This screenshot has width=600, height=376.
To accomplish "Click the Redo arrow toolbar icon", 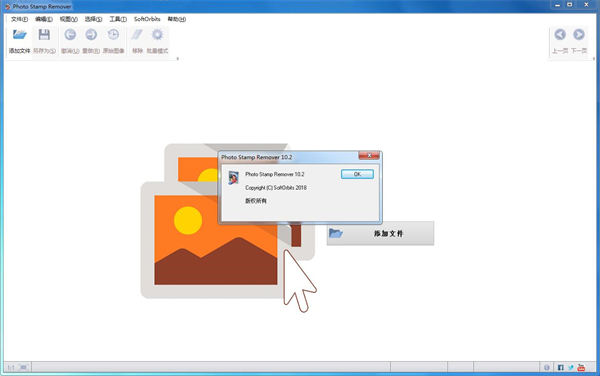I will coord(91,35).
